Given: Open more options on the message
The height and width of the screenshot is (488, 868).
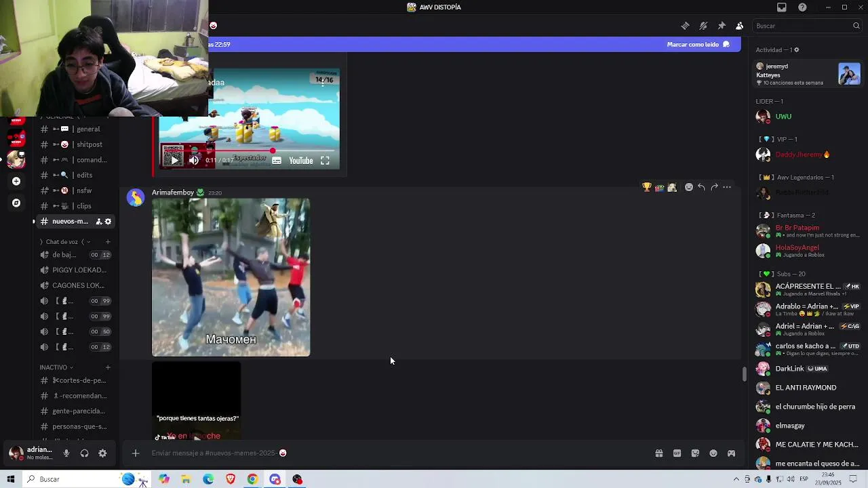Looking at the screenshot, I should pos(727,187).
